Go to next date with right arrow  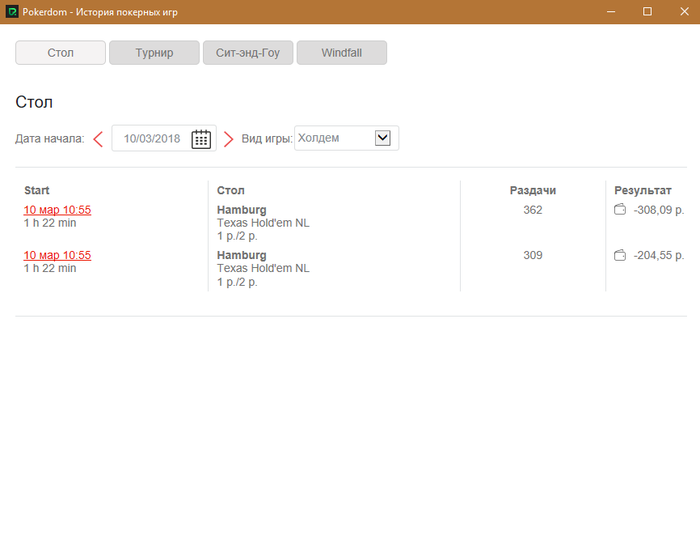(228, 139)
